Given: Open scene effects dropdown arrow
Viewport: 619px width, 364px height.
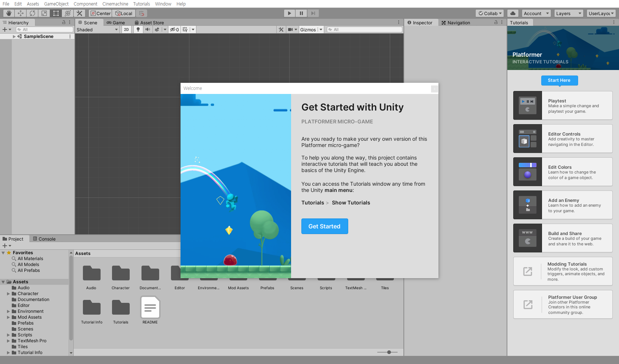Looking at the screenshot, I should [165, 29].
